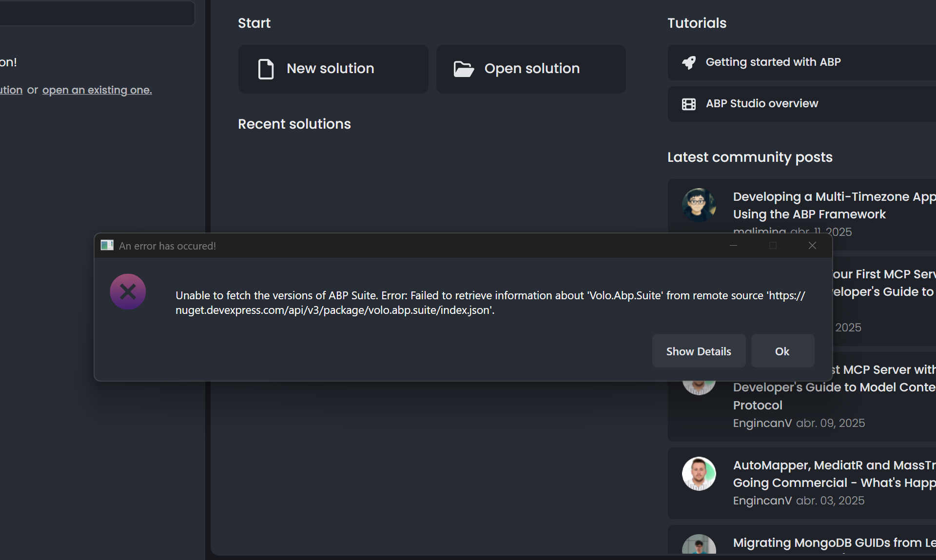Follow the 'open an existing one' link
936x560 pixels.
[97, 90]
